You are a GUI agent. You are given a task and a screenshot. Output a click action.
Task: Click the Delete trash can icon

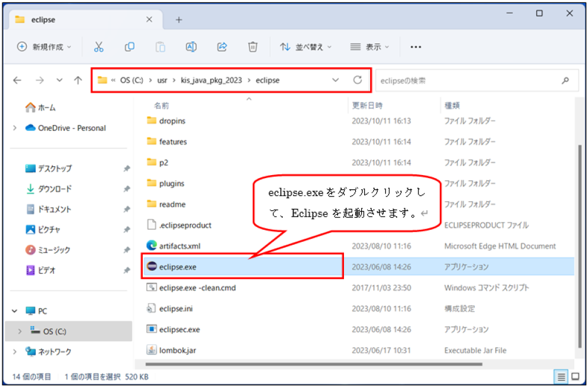(x=253, y=47)
